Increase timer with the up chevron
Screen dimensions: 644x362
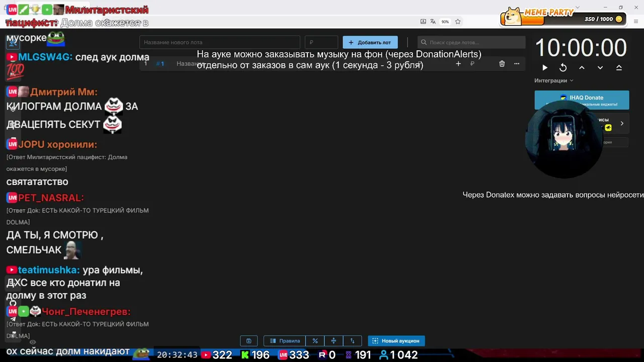click(582, 67)
